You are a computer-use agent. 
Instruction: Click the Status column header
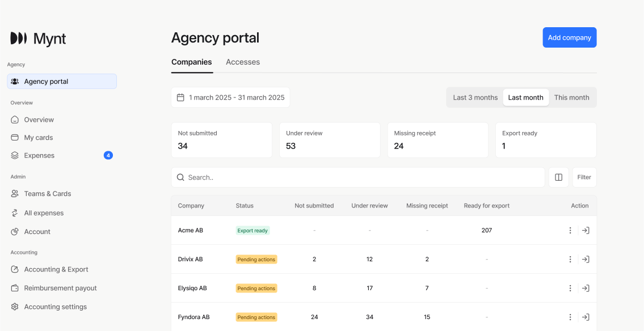(245, 206)
